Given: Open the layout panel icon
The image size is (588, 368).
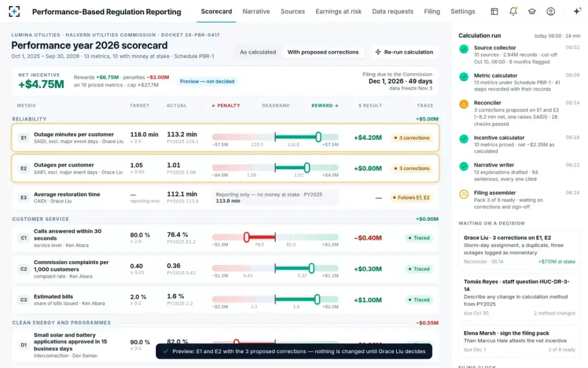Looking at the screenshot, I should 494,11.
